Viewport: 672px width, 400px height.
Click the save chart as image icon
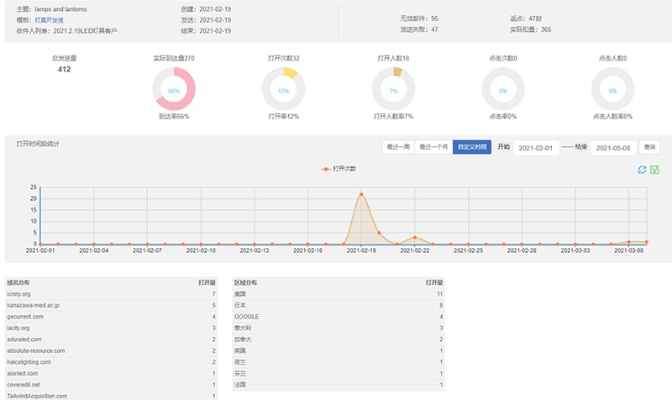coord(654,169)
